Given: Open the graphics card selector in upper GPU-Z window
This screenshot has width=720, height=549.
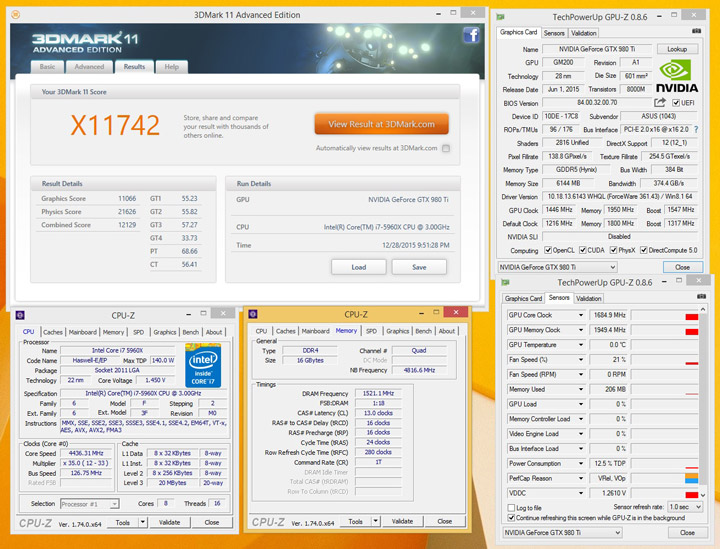Looking at the screenshot, I should (557, 267).
